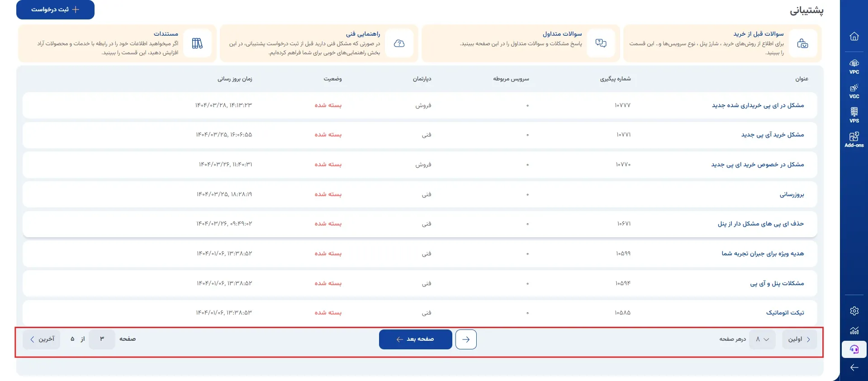Open ticket مشکلات پنل و آی پی
868x381 pixels.
(777, 283)
